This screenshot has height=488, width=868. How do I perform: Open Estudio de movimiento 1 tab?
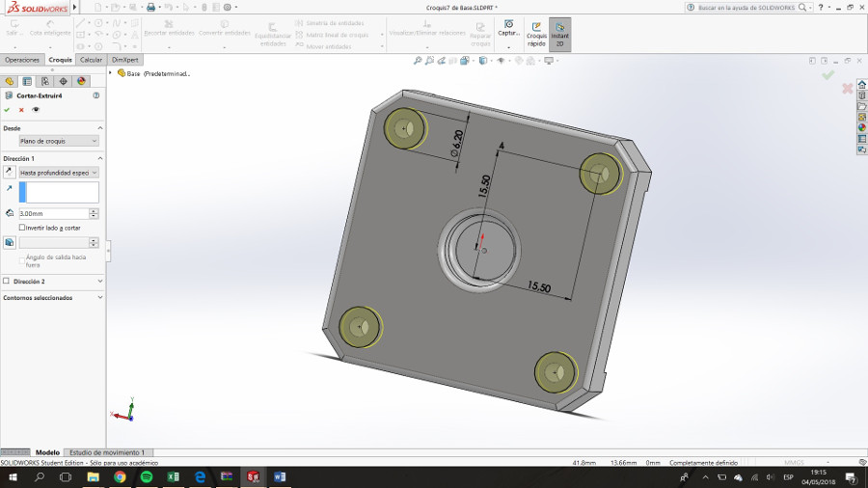coord(107,452)
